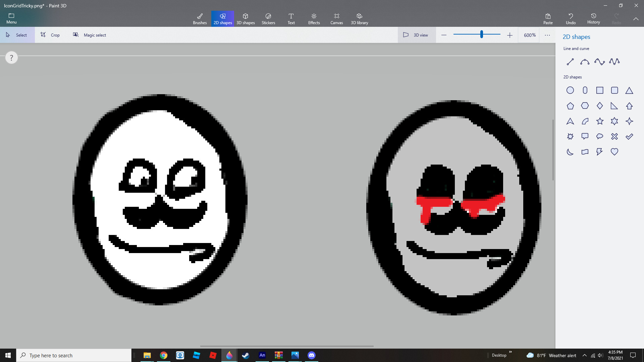Switch to the Brushes tab

click(x=200, y=18)
